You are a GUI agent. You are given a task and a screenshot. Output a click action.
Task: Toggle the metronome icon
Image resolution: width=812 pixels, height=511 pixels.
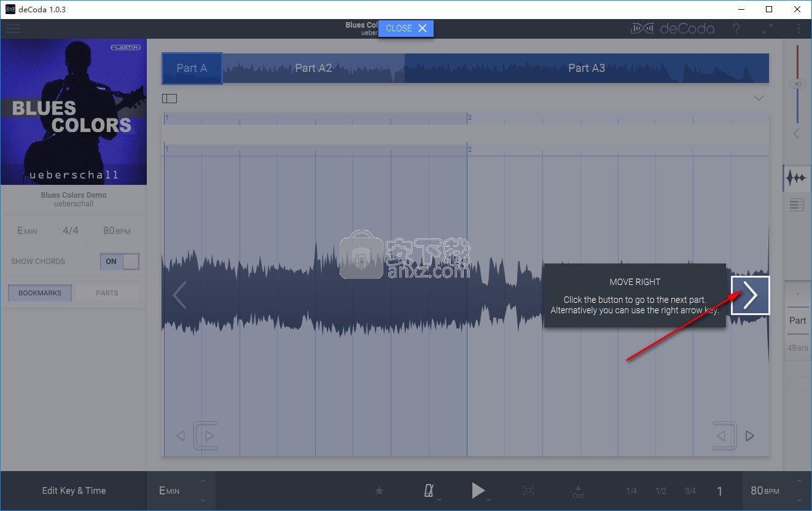pos(429,490)
